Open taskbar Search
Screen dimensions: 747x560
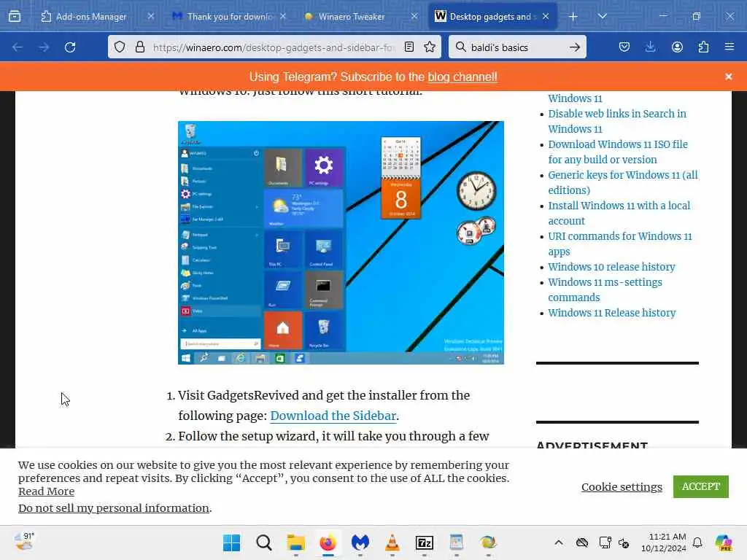264,542
